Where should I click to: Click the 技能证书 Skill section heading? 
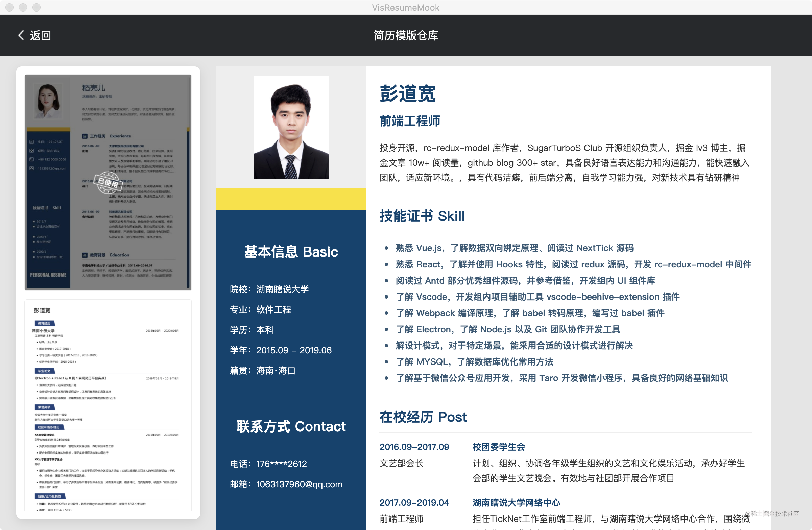click(x=422, y=216)
